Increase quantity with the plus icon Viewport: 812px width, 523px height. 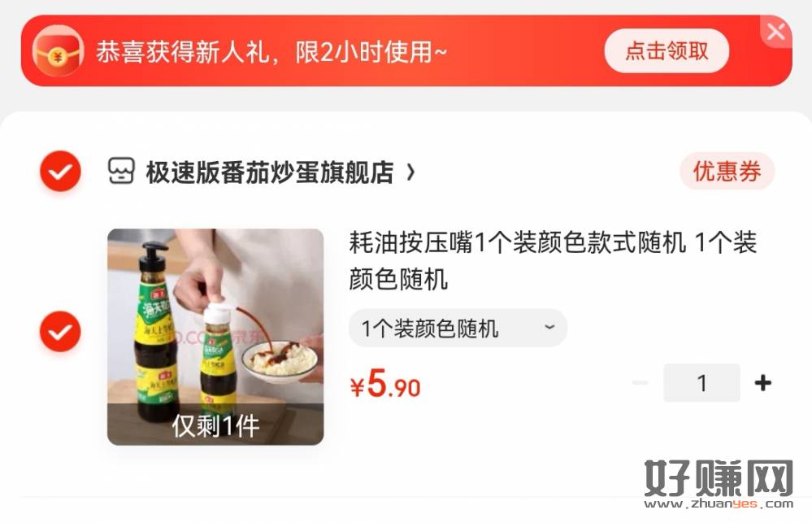[762, 383]
